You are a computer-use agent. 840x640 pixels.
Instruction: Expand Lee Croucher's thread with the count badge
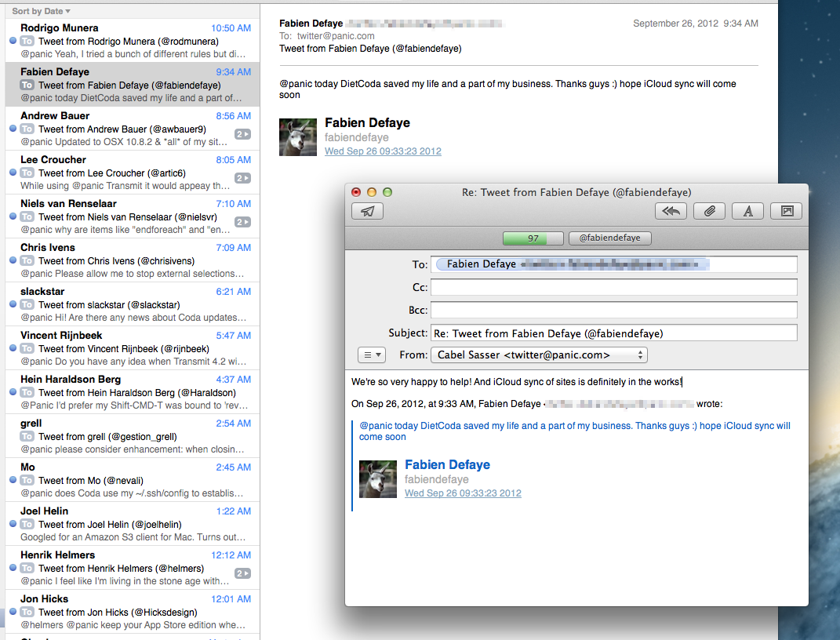[242, 178]
